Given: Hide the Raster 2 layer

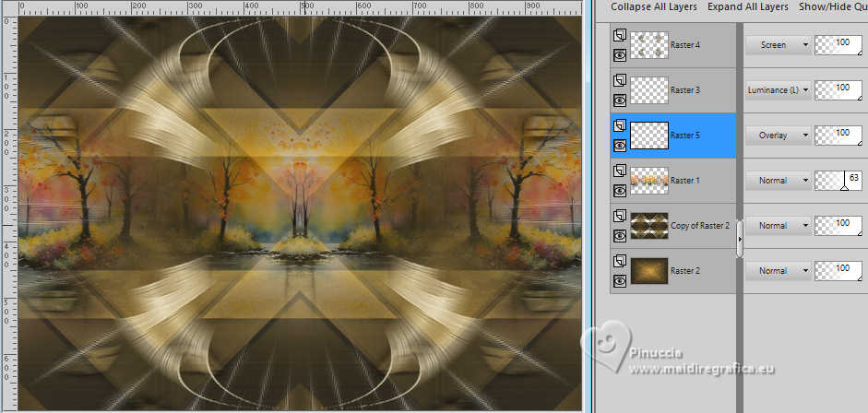Looking at the screenshot, I should [x=620, y=281].
